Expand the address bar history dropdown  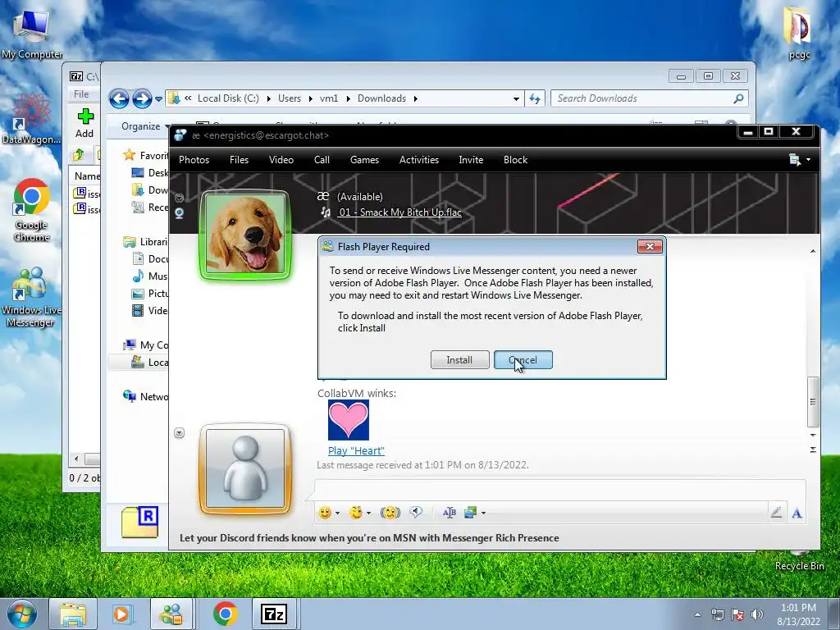(x=516, y=98)
